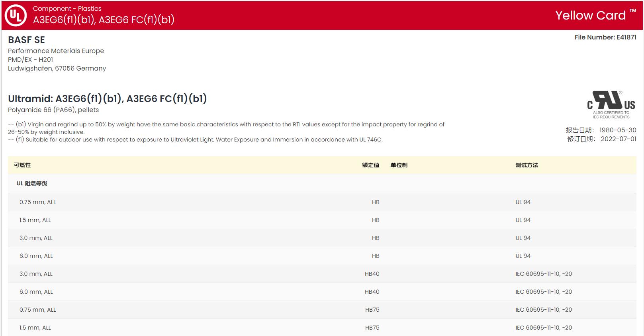Click the PMD/EX - H201 address line
Screen dimensions: 644x336
coord(30,59)
